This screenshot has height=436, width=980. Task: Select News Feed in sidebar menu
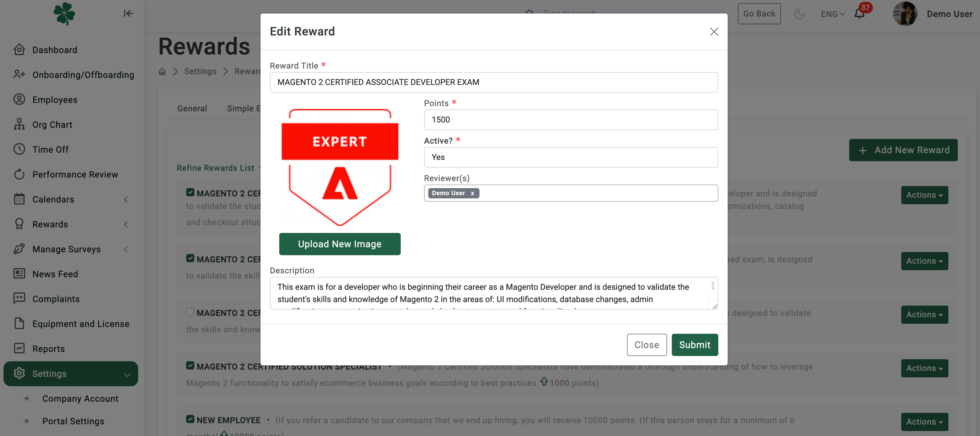pos(55,274)
